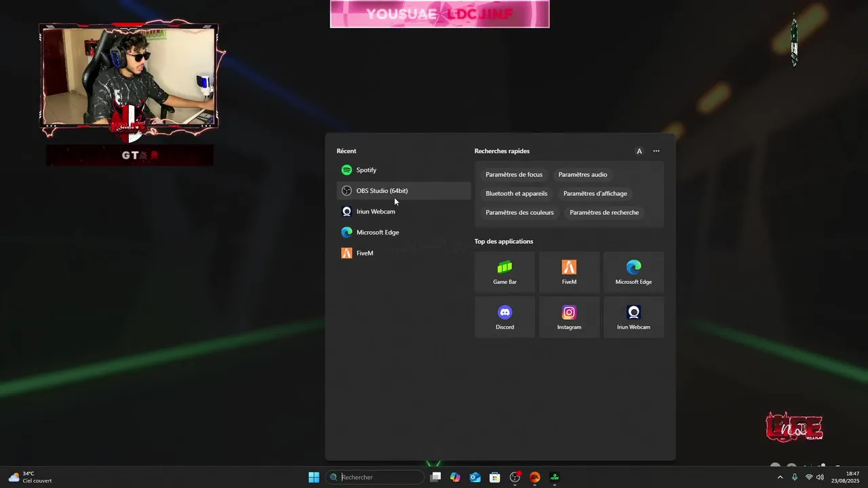Switch to OBS Studio taskbar icon
Screen dimensions: 868x488
(515, 477)
